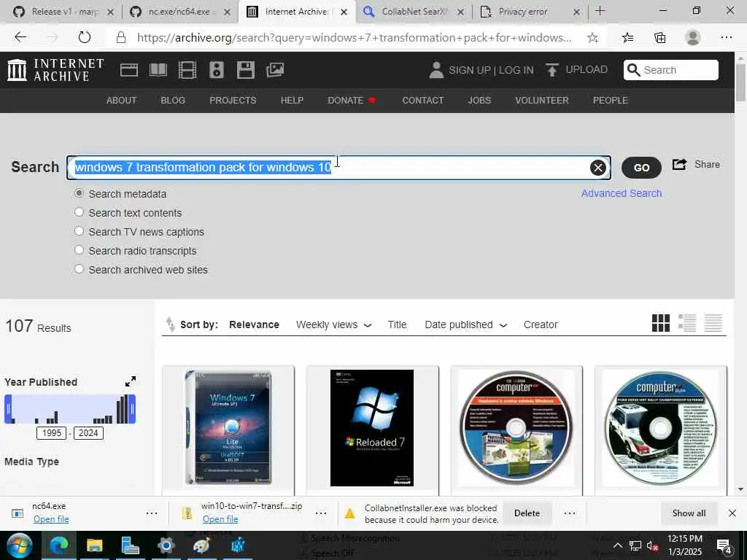
Task: Click the GO search button
Action: [x=641, y=168]
